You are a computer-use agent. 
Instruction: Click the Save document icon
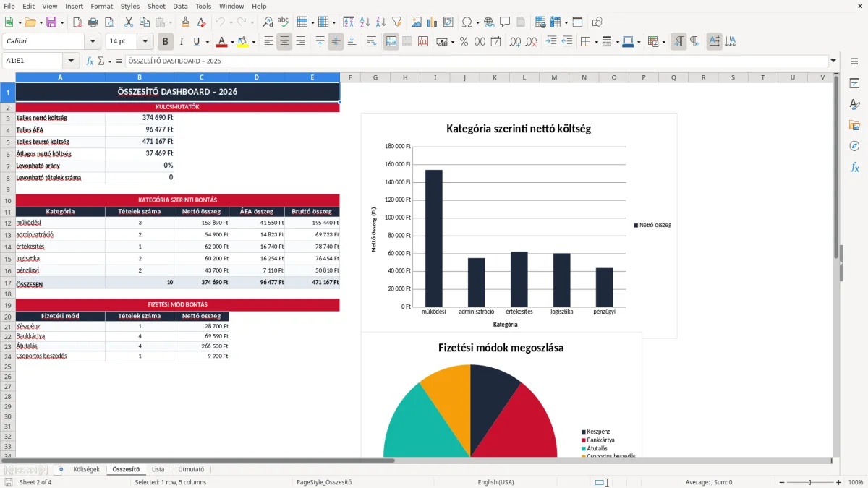[x=51, y=22]
